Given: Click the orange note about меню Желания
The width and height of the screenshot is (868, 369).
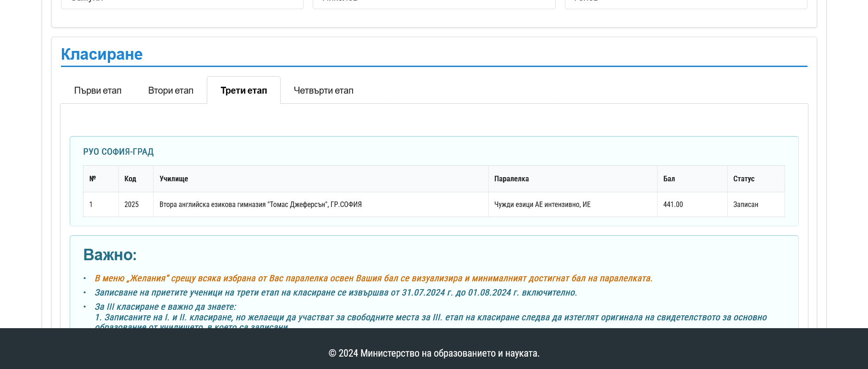Looking at the screenshot, I should [373, 279].
